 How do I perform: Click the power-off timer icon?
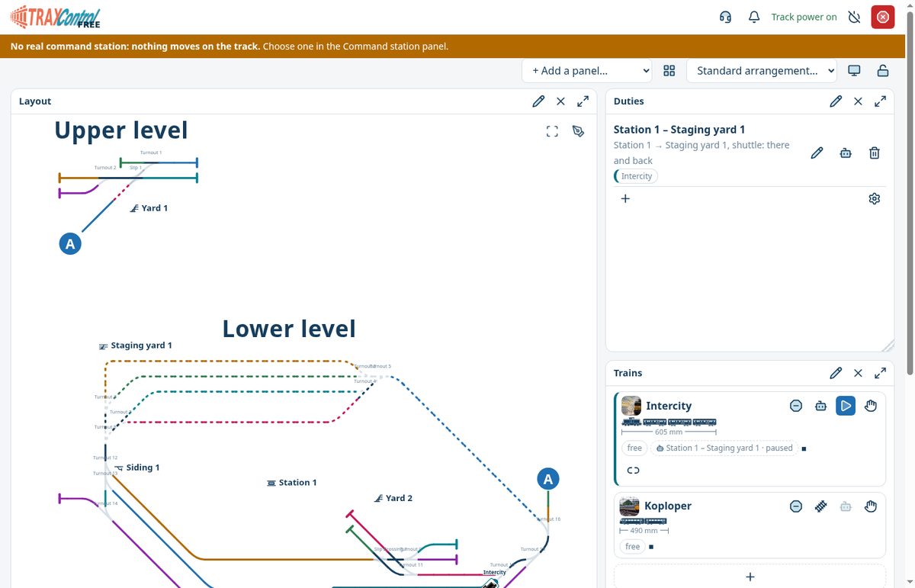[x=855, y=17]
